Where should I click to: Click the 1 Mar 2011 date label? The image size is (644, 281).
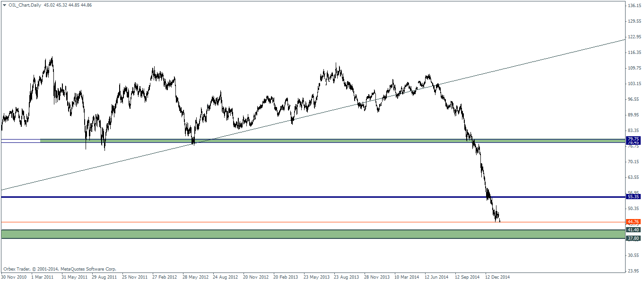(43, 277)
